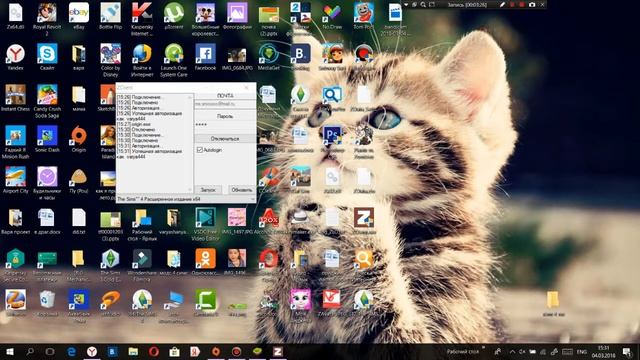Open the MediaGet desktop shortcut

click(269, 57)
